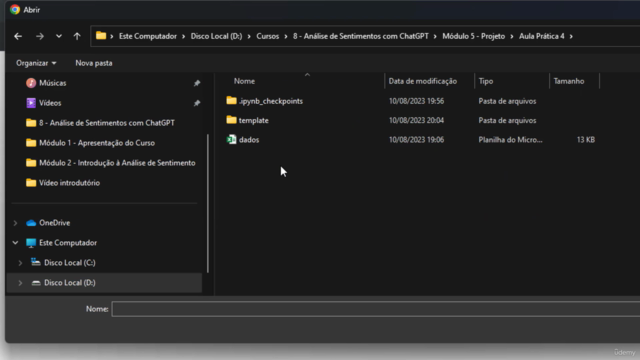The width and height of the screenshot is (640, 360).
Task: Open Módulo 2 - Introdução à Análise folder
Action: pos(117,163)
